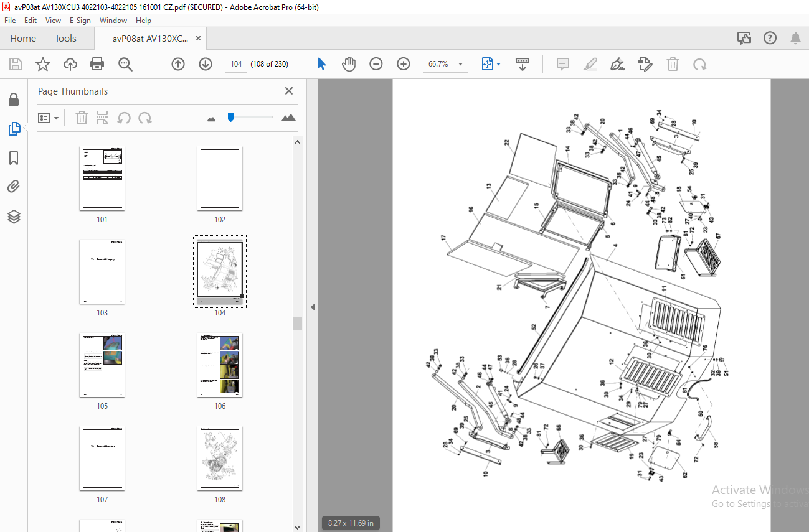Toggle the Page Thumbnails sidebar icon
Viewport: 809px width, 532px height.
pos(14,129)
